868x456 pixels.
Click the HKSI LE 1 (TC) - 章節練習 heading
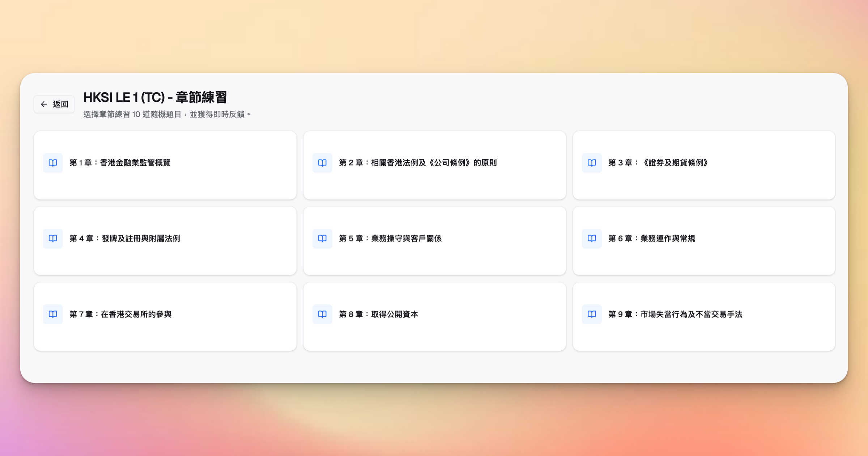pyautogui.click(x=155, y=97)
